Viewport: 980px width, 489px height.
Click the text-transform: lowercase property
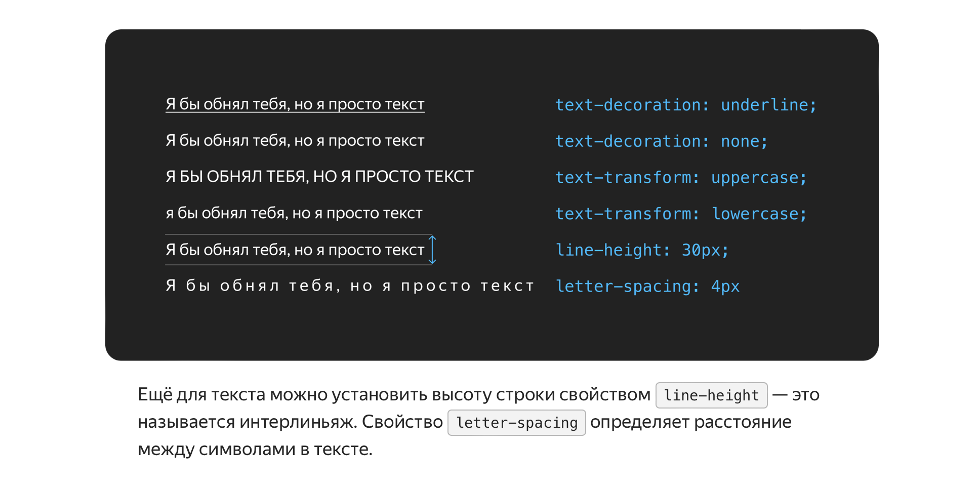pyautogui.click(x=681, y=213)
